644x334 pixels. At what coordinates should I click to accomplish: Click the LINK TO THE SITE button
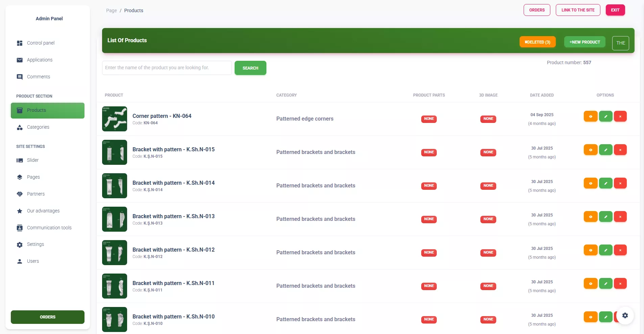click(x=578, y=10)
